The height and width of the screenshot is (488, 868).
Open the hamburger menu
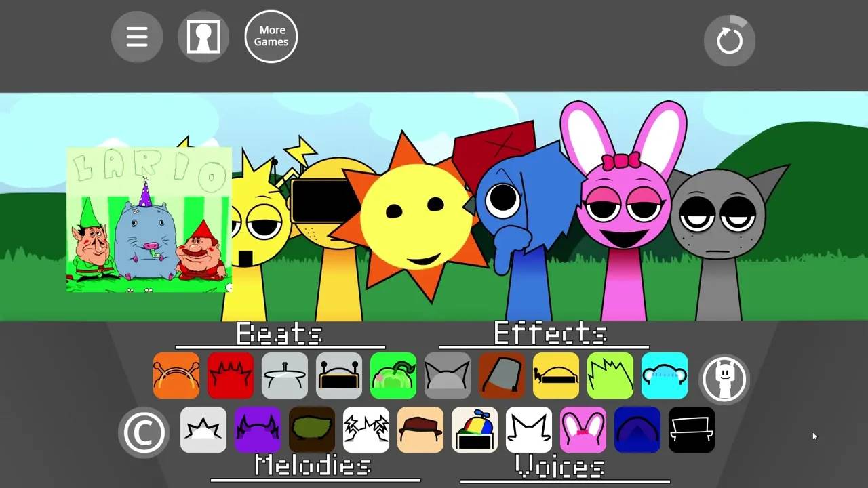pyautogui.click(x=137, y=37)
